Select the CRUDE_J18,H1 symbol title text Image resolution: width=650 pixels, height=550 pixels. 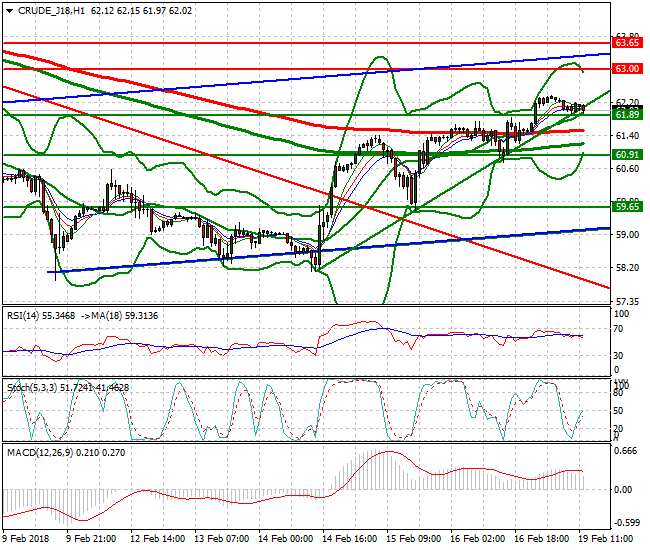click(51, 11)
